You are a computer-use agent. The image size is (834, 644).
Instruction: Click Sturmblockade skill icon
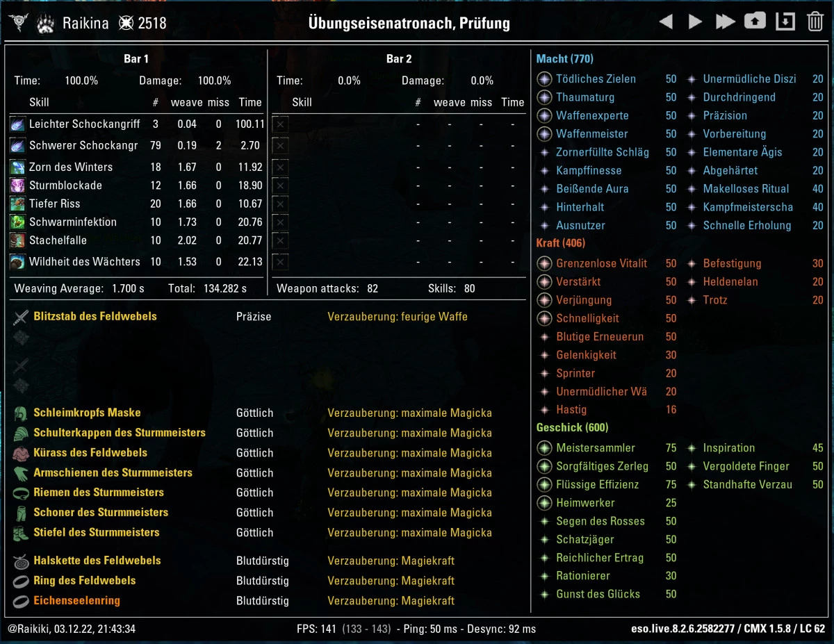(18, 185)
